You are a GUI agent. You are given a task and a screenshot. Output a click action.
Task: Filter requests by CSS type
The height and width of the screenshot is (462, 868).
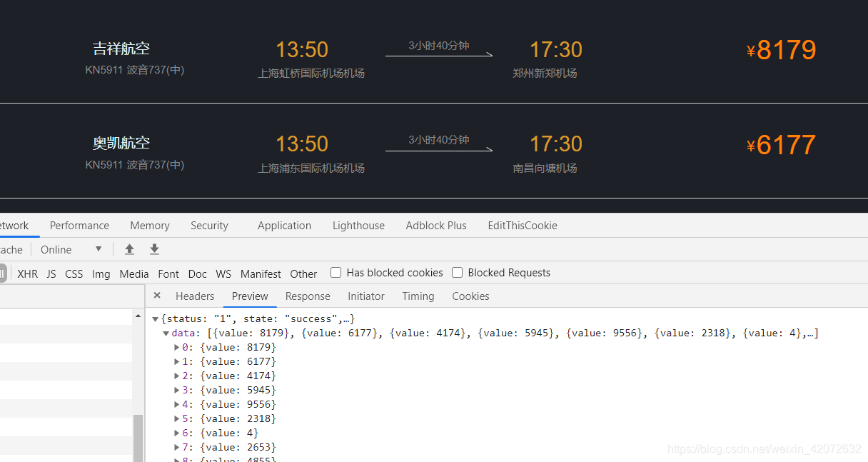74,273
